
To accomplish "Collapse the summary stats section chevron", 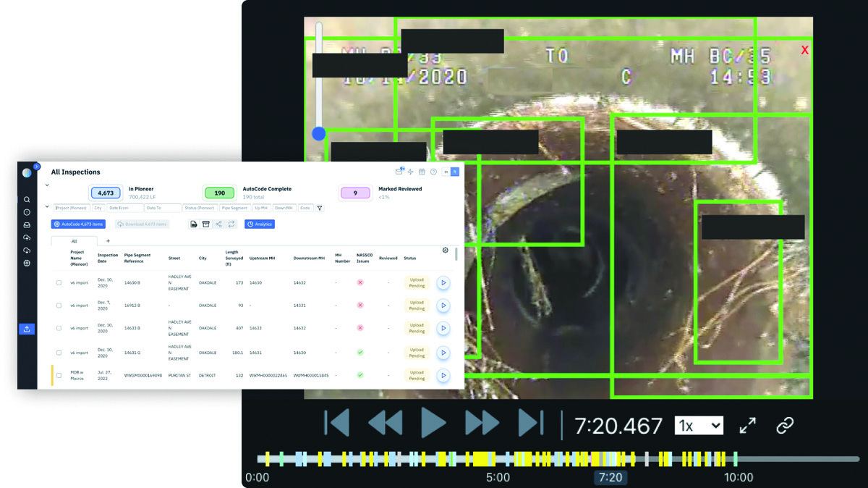I will [47, 185].
